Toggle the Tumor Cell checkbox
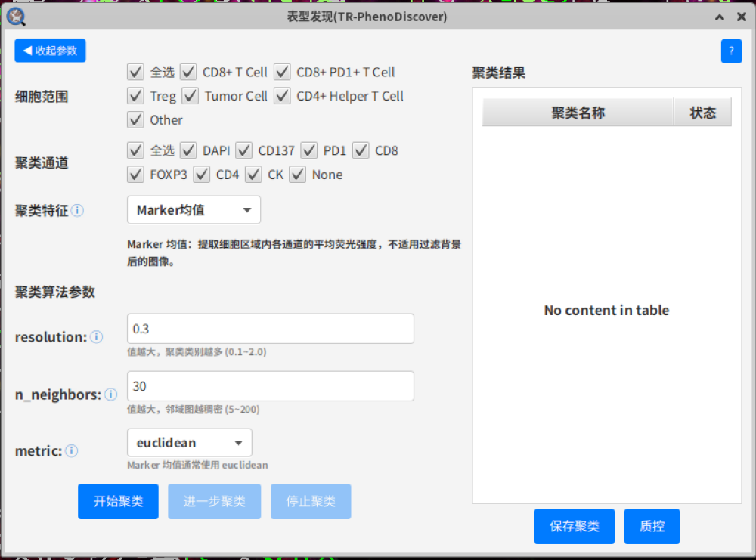Viewport: 756px width, 560px height. click(x=191, y=96)
